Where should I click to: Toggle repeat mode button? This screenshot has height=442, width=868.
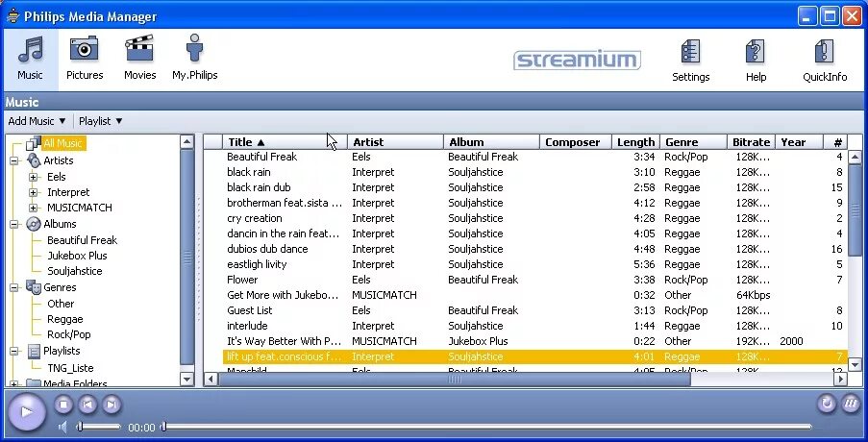tap(827, 404)
